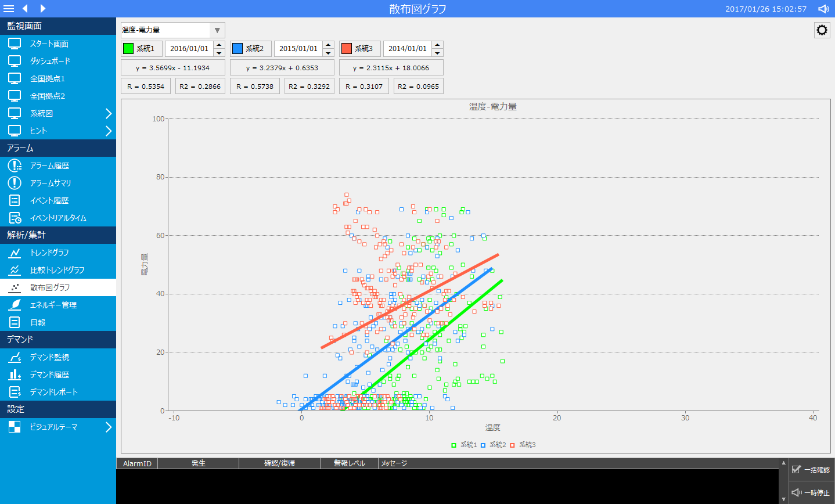Click the 警報レベル column header
Image resolution: width=835 pixels, height=504 pixels.
[349, 463]
